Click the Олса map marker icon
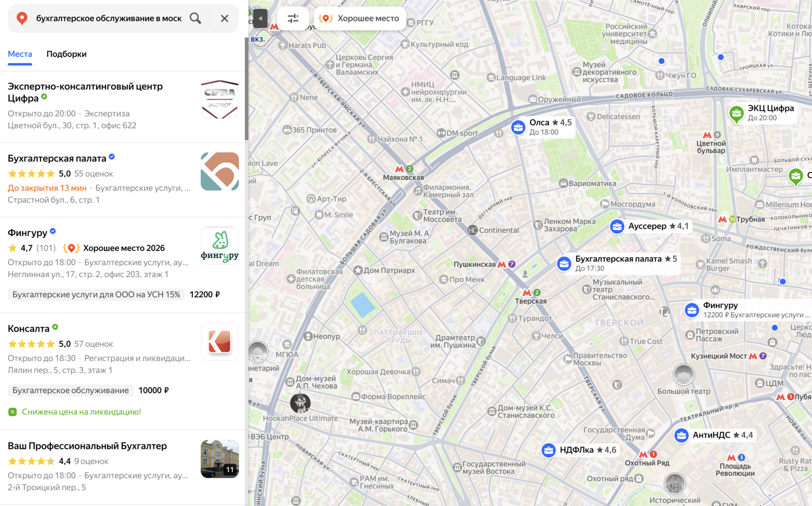This screenshot has width=812, height=506. pos(518,128)
